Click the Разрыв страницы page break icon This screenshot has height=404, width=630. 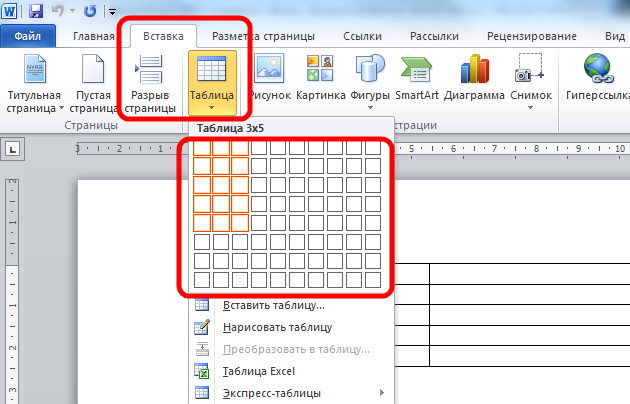(x=150, y=71)
